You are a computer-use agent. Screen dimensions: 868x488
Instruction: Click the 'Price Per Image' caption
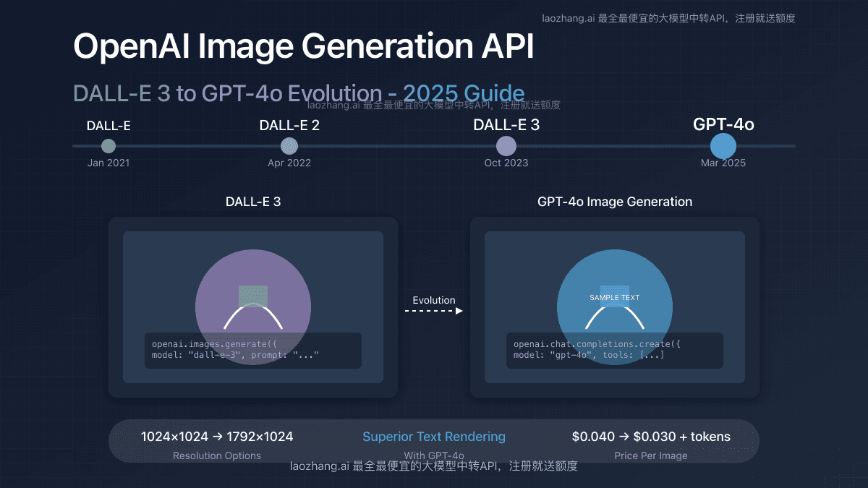click(x=651, y=455)
